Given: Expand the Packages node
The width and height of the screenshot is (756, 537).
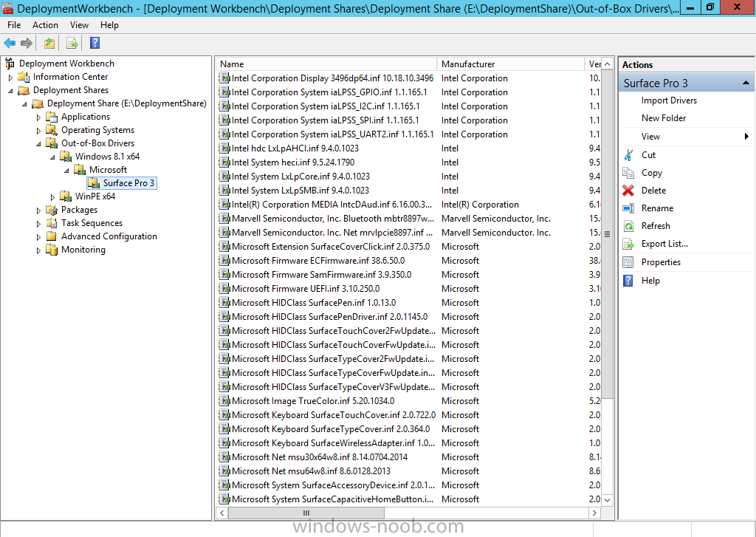Looking at the screenshot, I should tap(38, 211).
